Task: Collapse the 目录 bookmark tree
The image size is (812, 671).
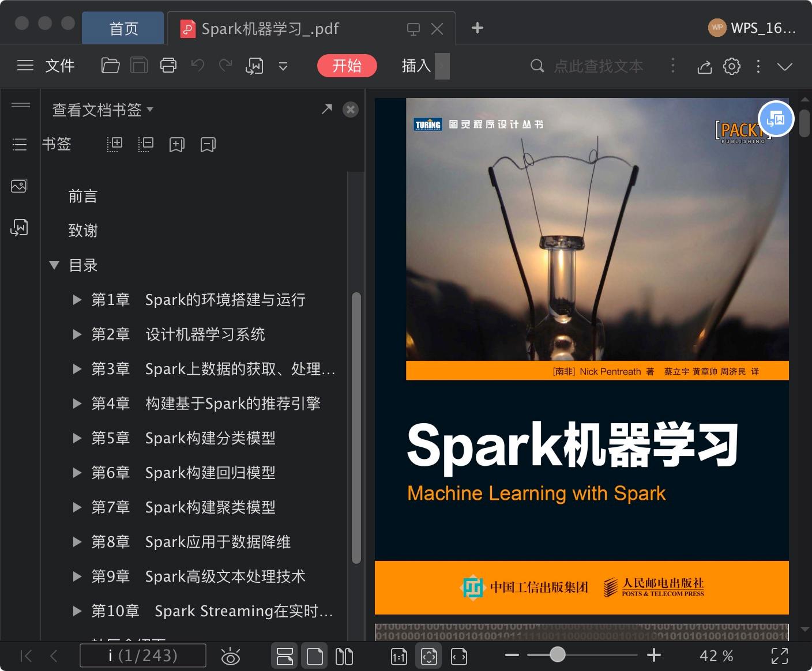Action: click(x=54, y=265)
